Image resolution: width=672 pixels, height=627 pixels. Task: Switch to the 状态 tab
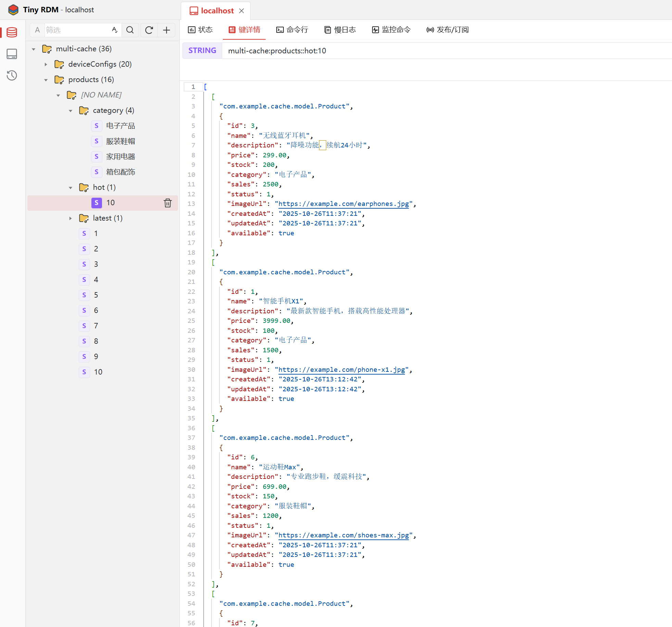click(x=201, y=30)
